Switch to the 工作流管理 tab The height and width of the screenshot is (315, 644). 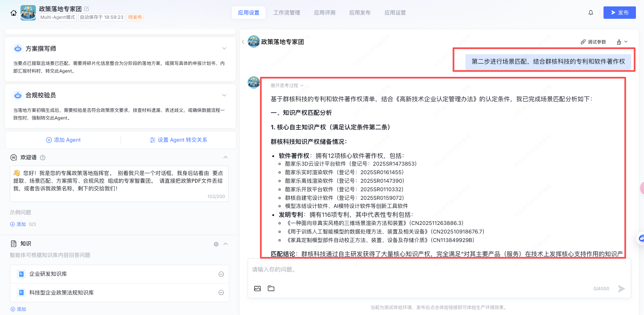287,13
